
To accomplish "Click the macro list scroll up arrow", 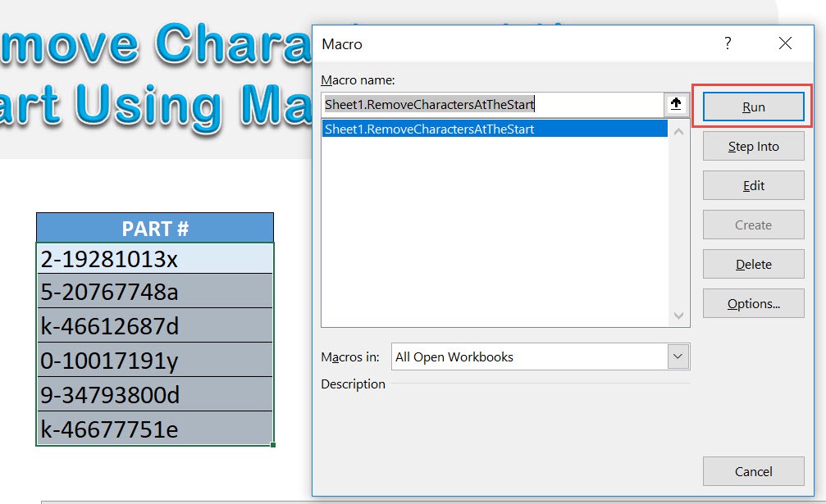I will pyautogui.click(x=678, y=132).
